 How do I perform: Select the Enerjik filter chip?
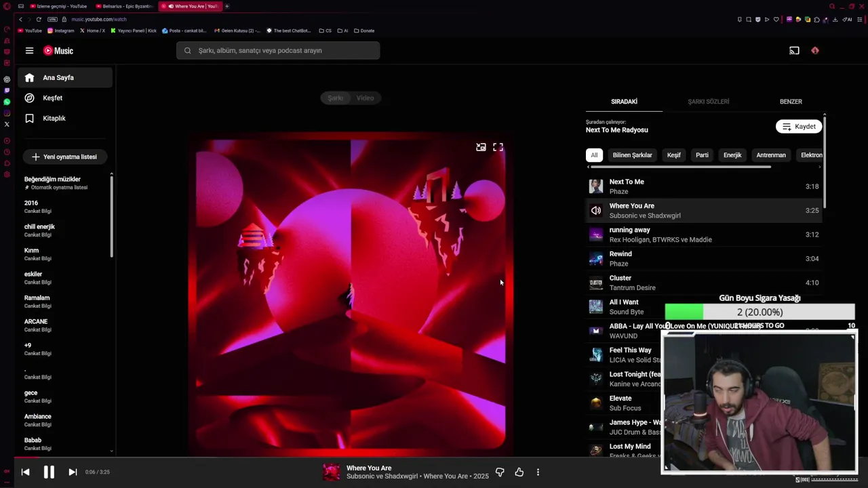point(732,155)
